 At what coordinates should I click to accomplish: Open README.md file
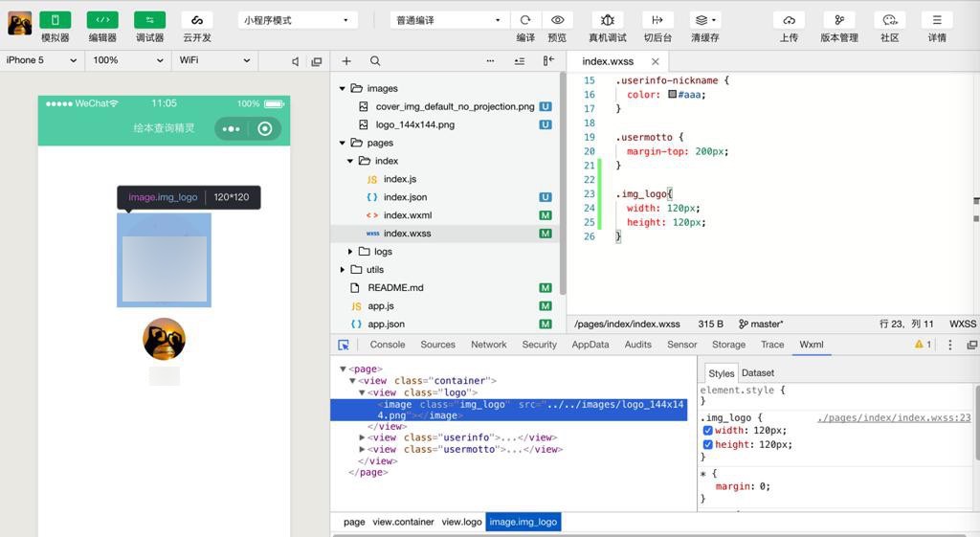395,288
